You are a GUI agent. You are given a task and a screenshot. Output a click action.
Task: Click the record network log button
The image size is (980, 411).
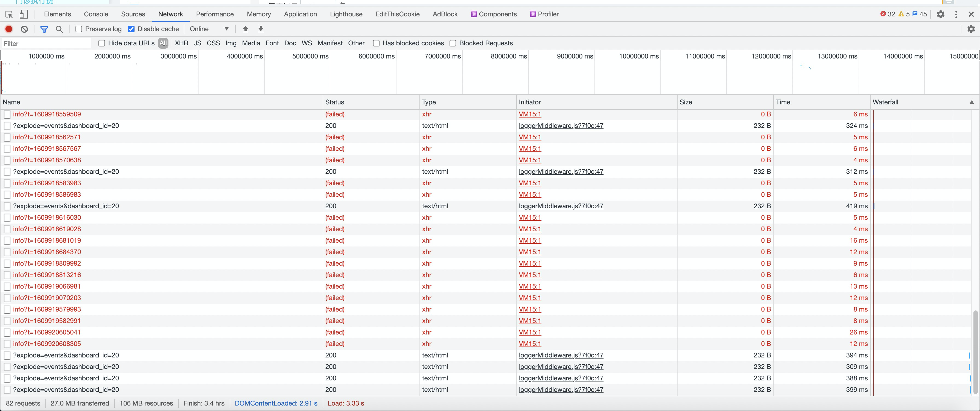click(x=9, y=29)
